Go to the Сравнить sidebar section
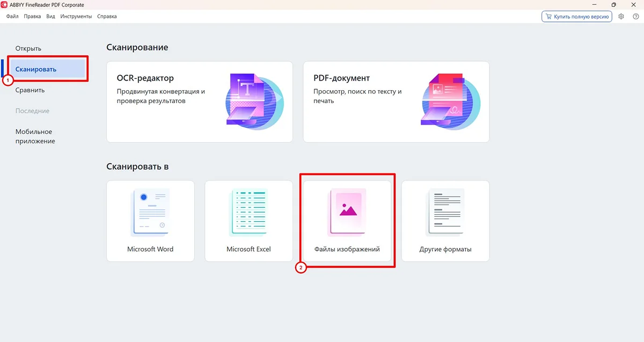This screenshot has width=644, height=342. point(30,90)
